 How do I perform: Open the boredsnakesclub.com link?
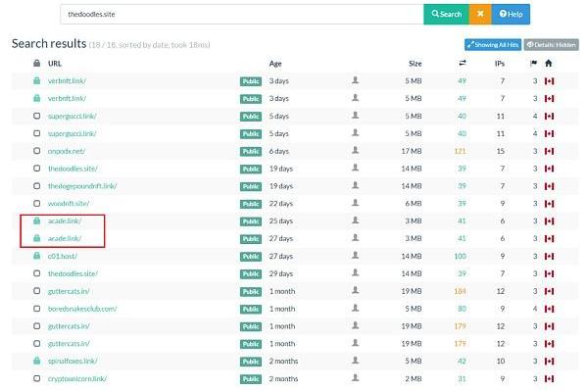[x=82, y=309]
